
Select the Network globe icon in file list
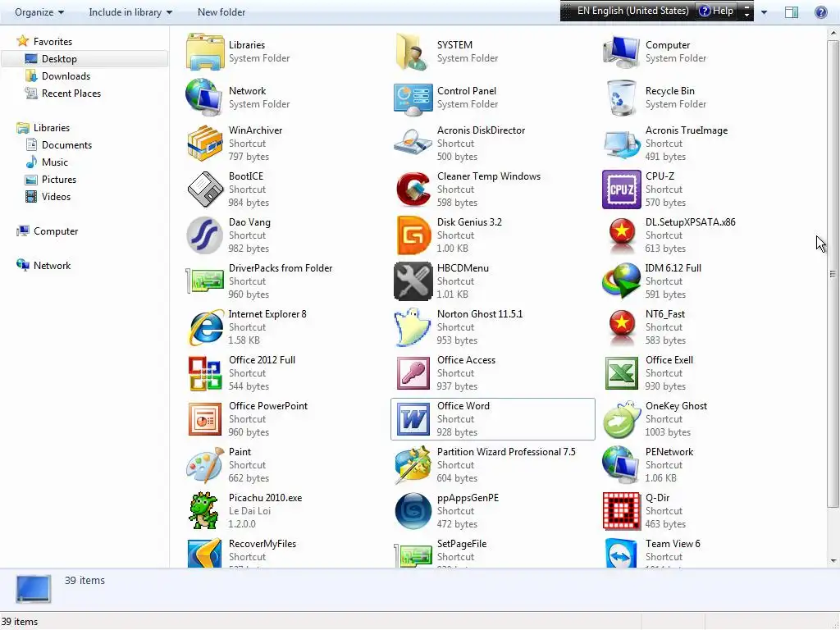(x=204, y=98)
